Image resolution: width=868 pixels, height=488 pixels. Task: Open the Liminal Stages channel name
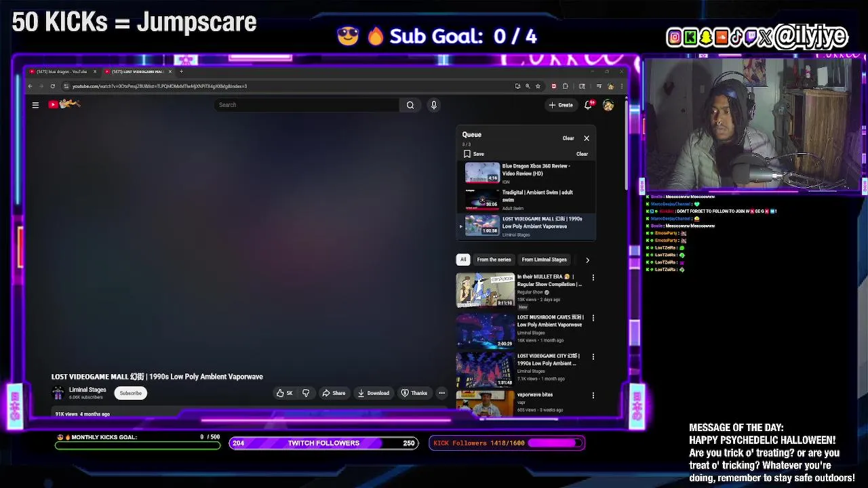(87, 390)
